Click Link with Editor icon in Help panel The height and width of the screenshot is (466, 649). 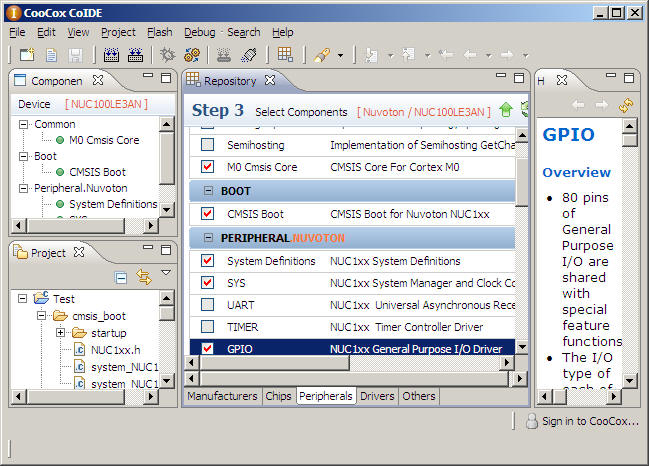coord(626,104)
